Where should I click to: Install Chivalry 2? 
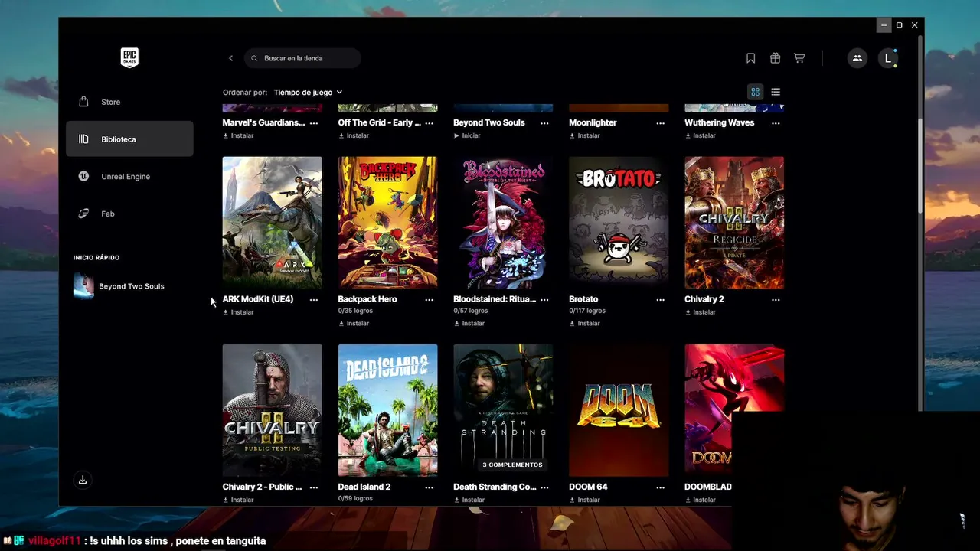coord(701,312)
